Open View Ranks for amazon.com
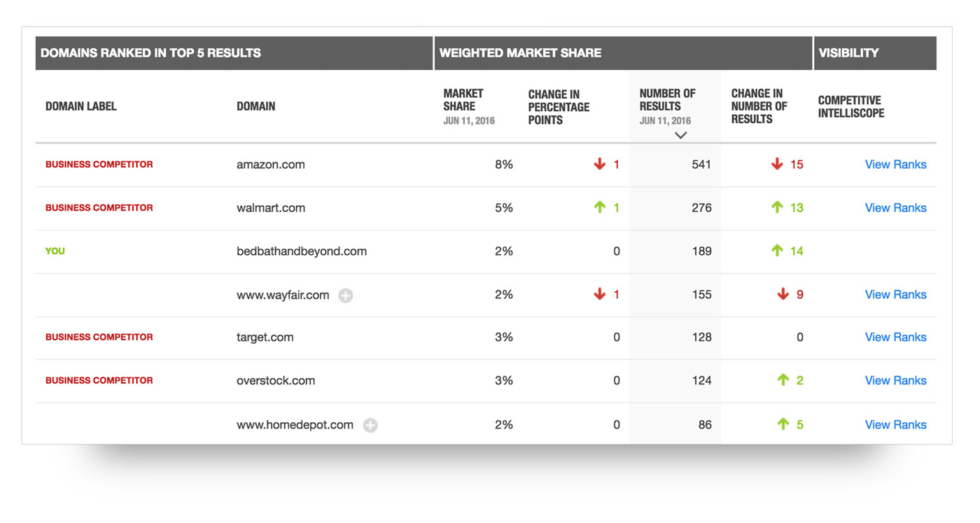Screen dimensions: 980x523 coord(895,165)
